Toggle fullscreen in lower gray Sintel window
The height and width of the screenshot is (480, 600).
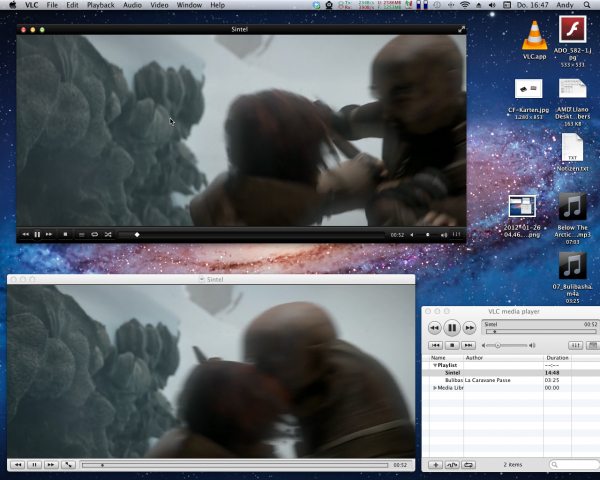click(x=68, y=465)
